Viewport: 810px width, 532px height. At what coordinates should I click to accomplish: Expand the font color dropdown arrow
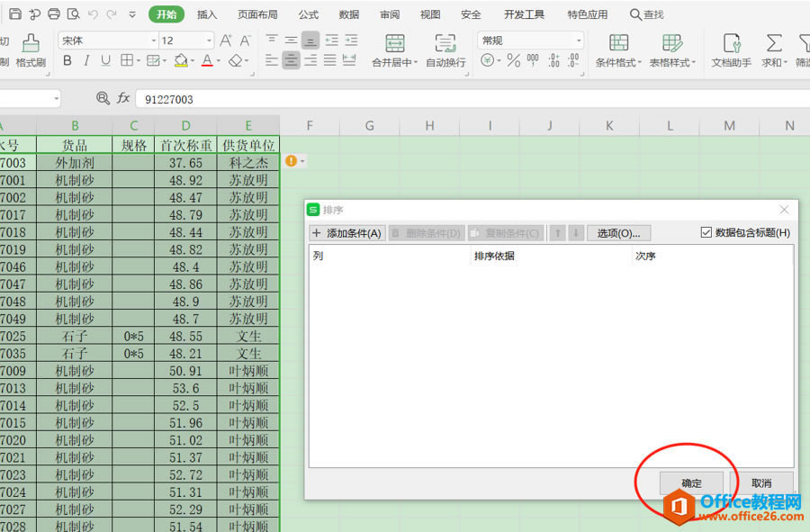(x=219, y=61)
